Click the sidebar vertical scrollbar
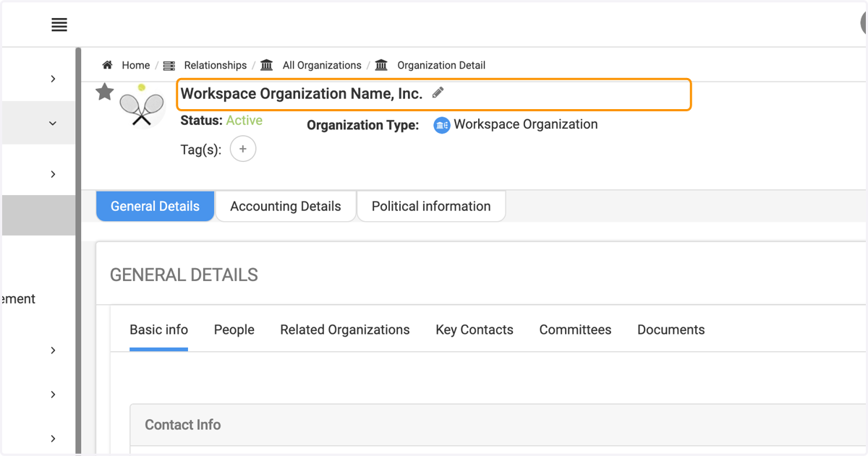 pyautogui.click(x=78, y=249)
